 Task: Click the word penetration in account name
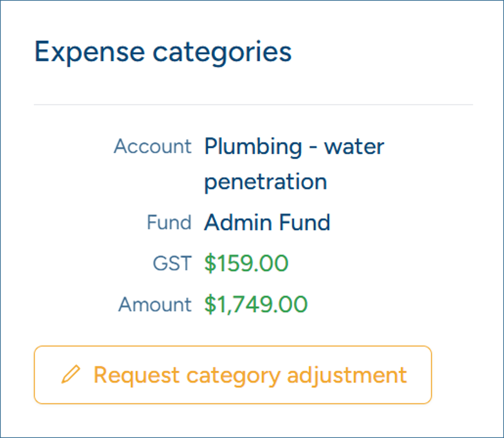click(265, 182)
